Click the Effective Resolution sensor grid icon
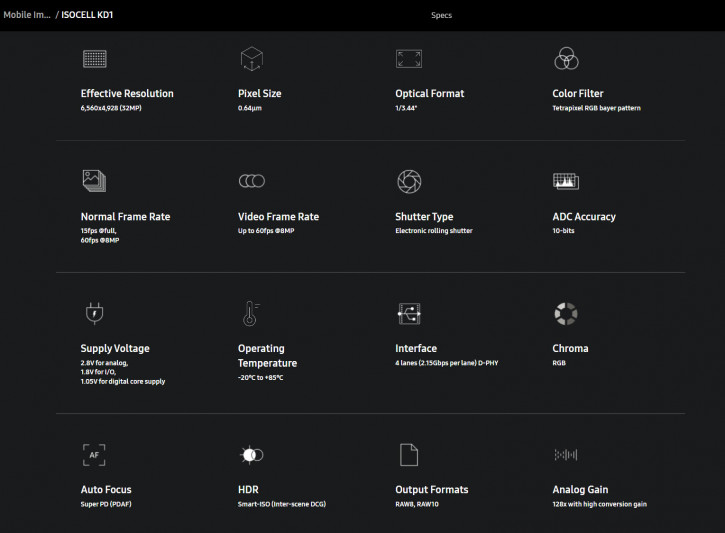 tap(95, 59)
